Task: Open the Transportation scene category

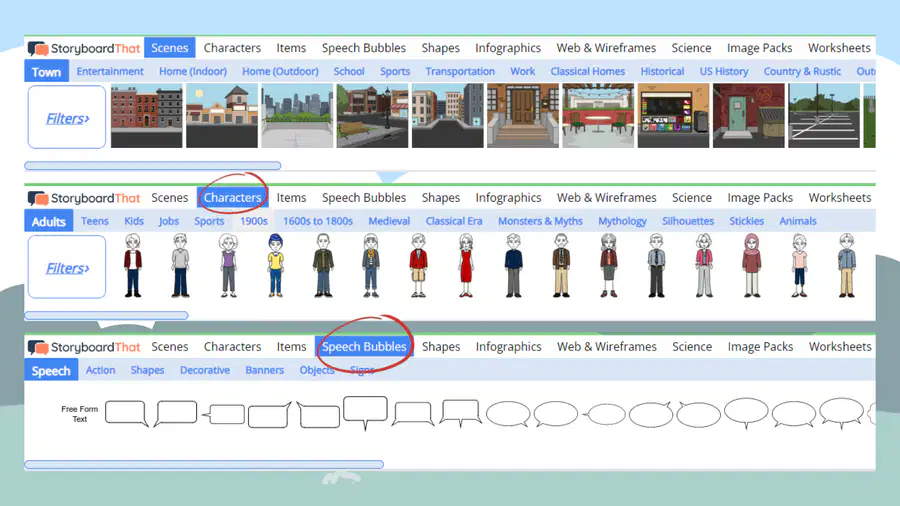Action: pyautogui.click(x=460, y=71)
